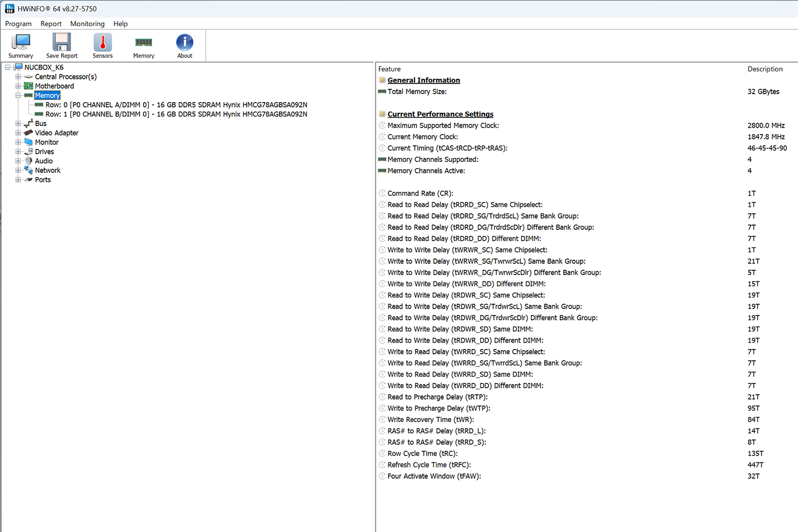
Task: Open the Program menu
Action: click(x=19, y=24)
